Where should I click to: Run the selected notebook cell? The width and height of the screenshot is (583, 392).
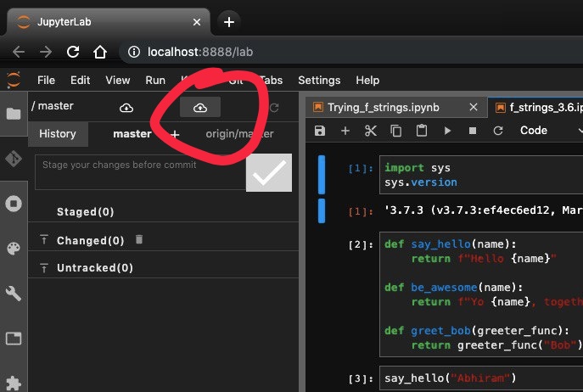(447, 131)
